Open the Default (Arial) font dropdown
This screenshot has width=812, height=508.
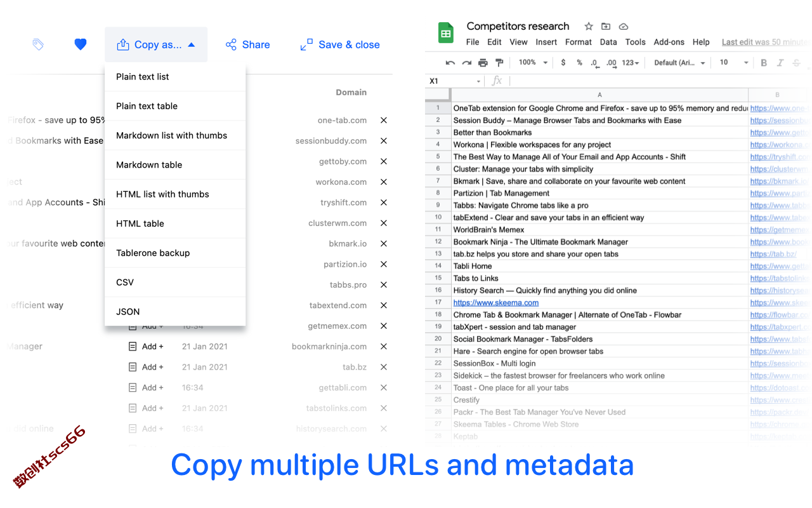pos(680,63)
